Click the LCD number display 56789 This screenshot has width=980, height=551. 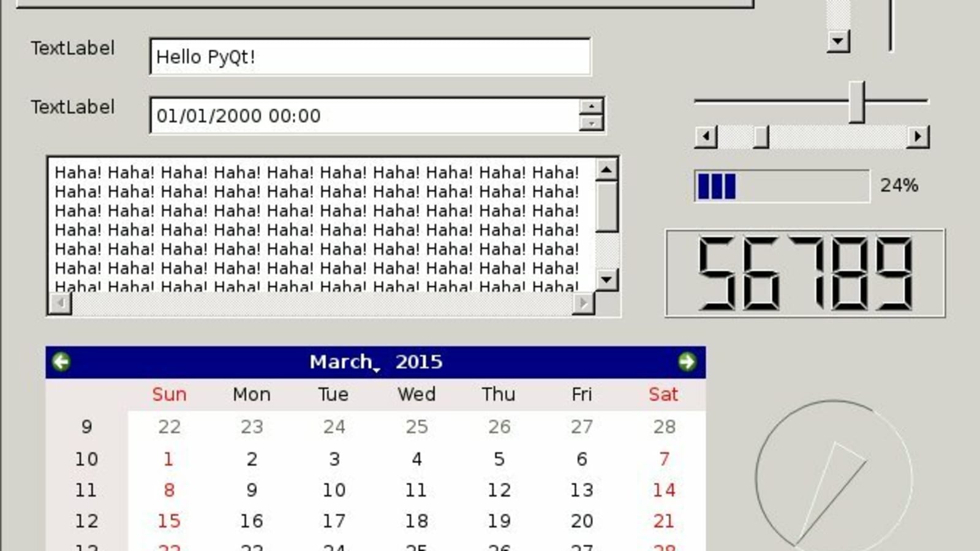tap(805, 273)
